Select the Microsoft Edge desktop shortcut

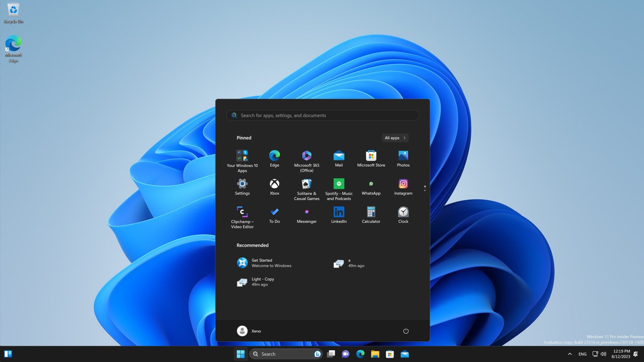point(13,49)
